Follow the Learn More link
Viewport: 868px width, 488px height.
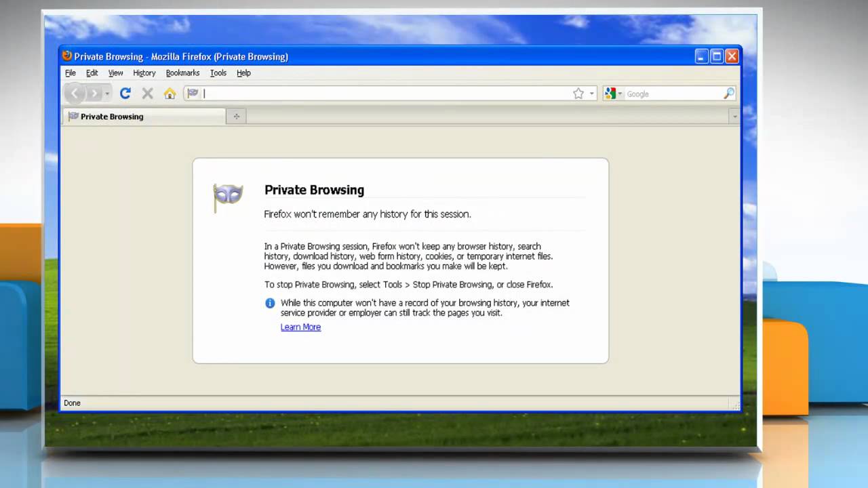300,327
